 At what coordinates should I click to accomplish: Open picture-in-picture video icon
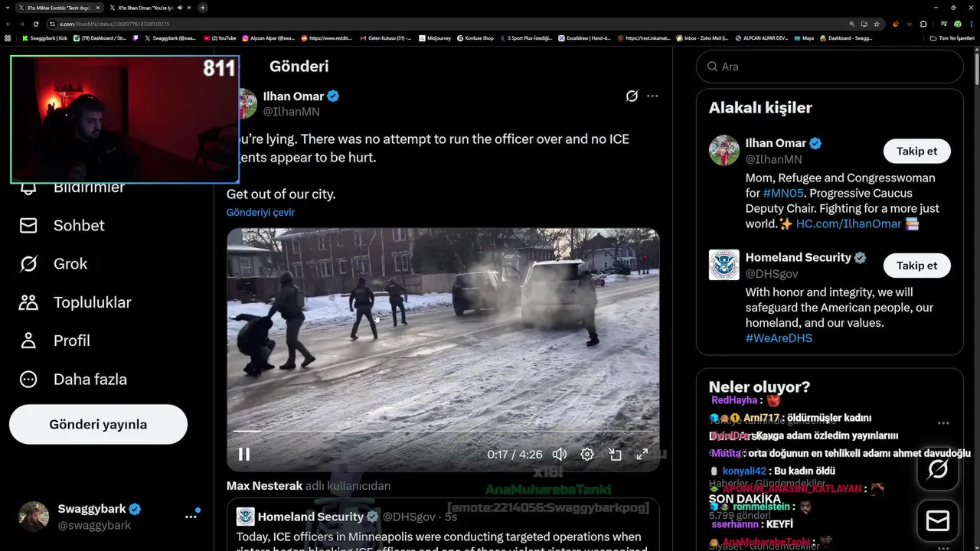(x=615, y=455)
